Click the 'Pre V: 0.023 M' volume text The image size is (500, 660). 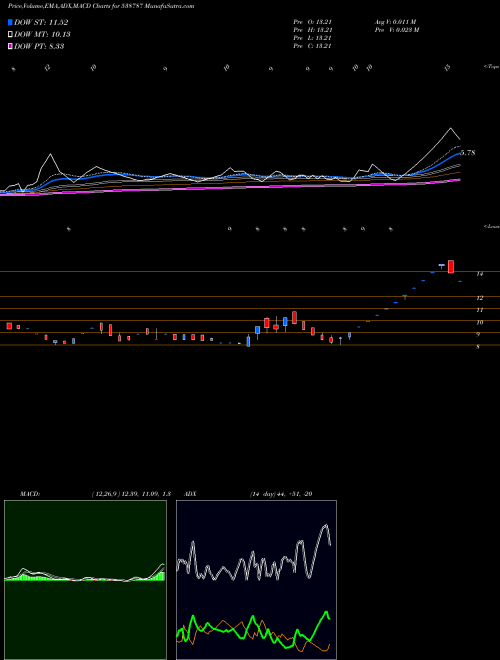396,30
